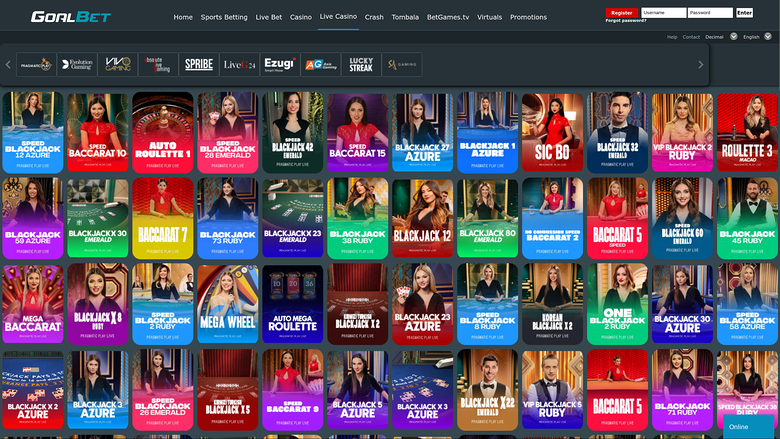This screenshot has height=439, width=780.
Task: Filter by Lucky Streak provider logo
Action: [361, 65]
